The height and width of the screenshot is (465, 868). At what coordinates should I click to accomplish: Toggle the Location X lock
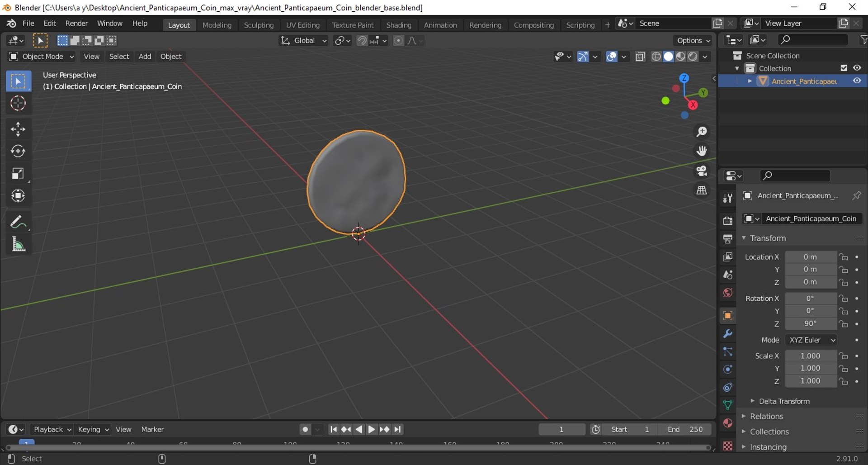[844, 257]
